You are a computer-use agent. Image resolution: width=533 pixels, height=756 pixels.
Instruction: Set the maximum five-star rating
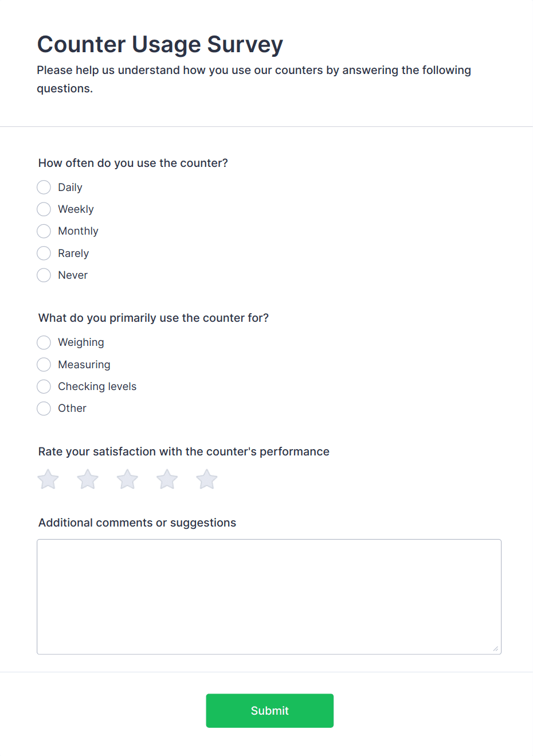[x=206, y=479]
